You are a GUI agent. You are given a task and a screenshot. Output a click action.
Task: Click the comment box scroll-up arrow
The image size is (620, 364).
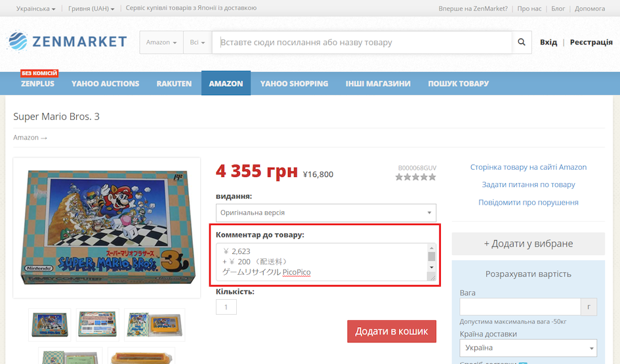432,248
